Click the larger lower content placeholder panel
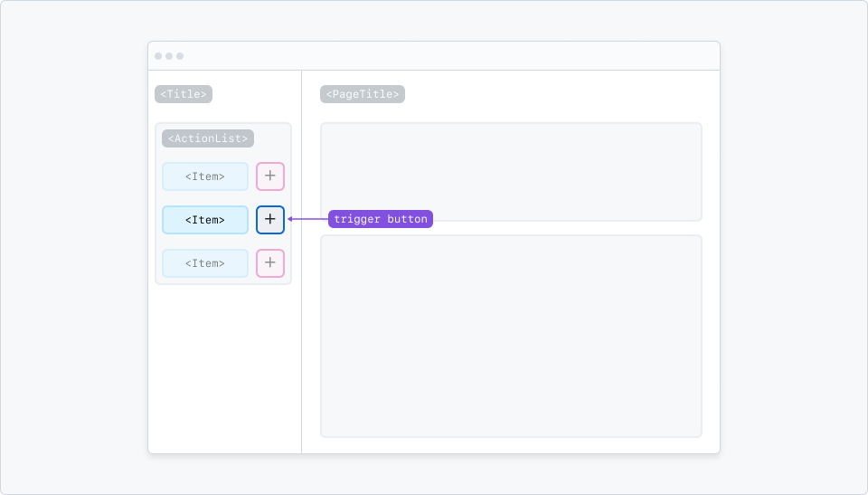The height and width of the screenshot is (495, 868). click(x=511, y=336)
